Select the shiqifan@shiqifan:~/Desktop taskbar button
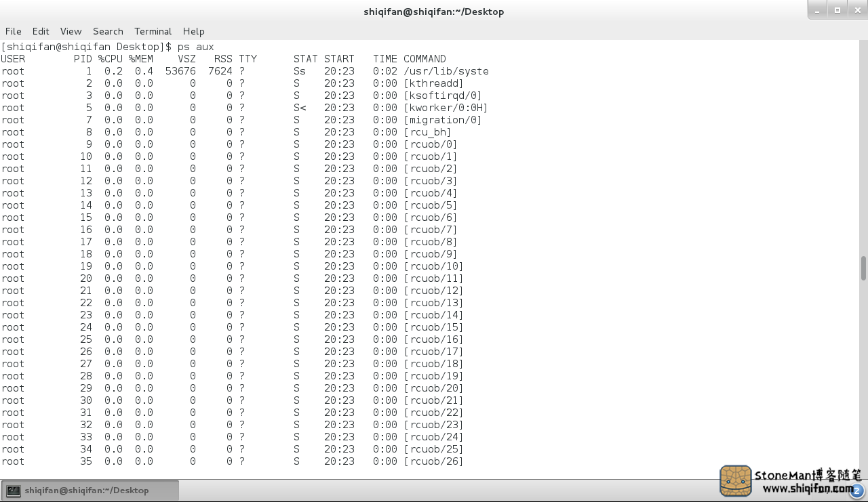This screenshot has height=502, width=868. [x=91, y=490]
